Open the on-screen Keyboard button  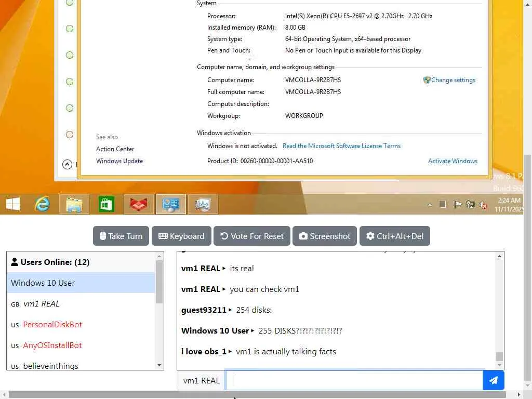pyautogui.click(x=181, y=236)
